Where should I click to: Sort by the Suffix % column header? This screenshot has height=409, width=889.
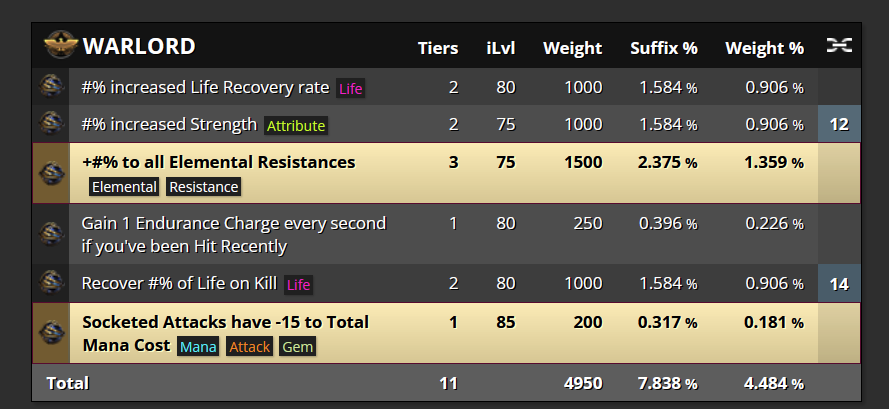[x=664, y=48]
